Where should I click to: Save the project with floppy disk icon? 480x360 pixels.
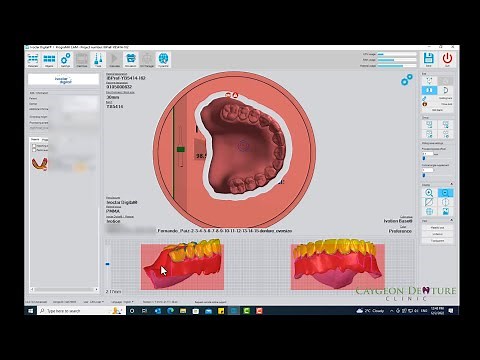click(429, 59)
